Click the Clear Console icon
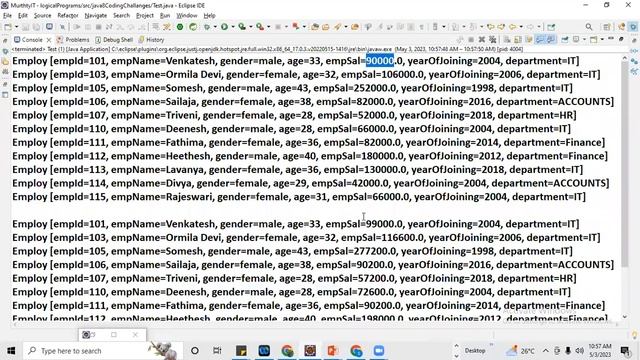The image size is (640, 360). [507, 40]
